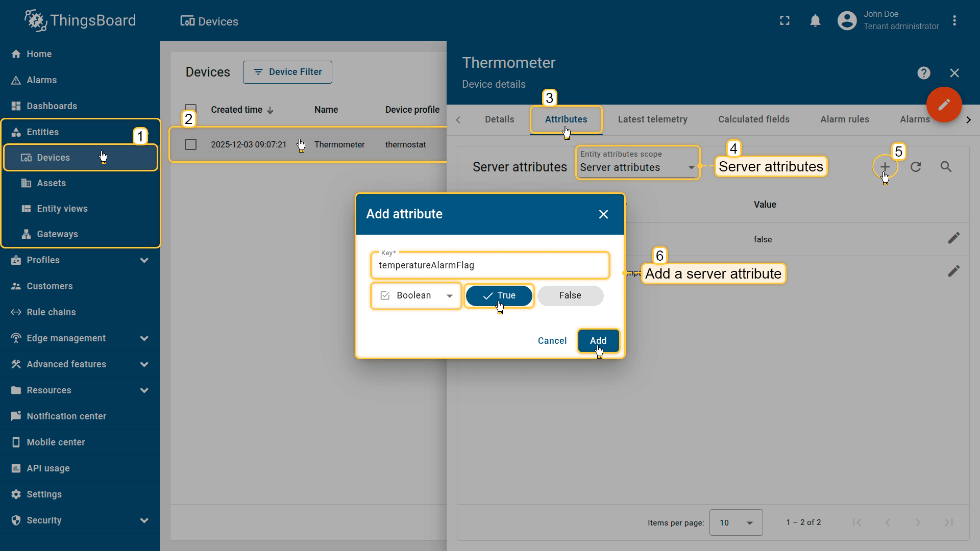Screen dimensions: 980x551
Task: Switch to the Latest telemetry tab
Action: [652, 119]
